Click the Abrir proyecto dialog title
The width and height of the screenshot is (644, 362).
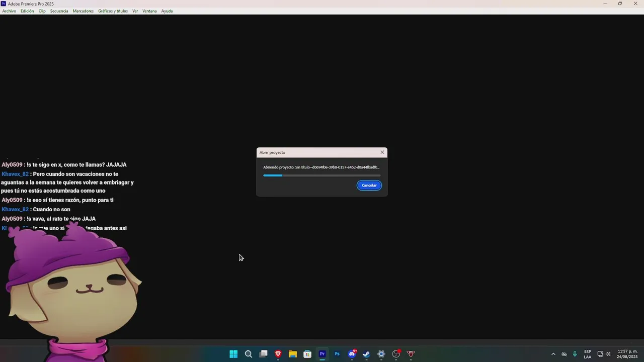pos(272,152)
